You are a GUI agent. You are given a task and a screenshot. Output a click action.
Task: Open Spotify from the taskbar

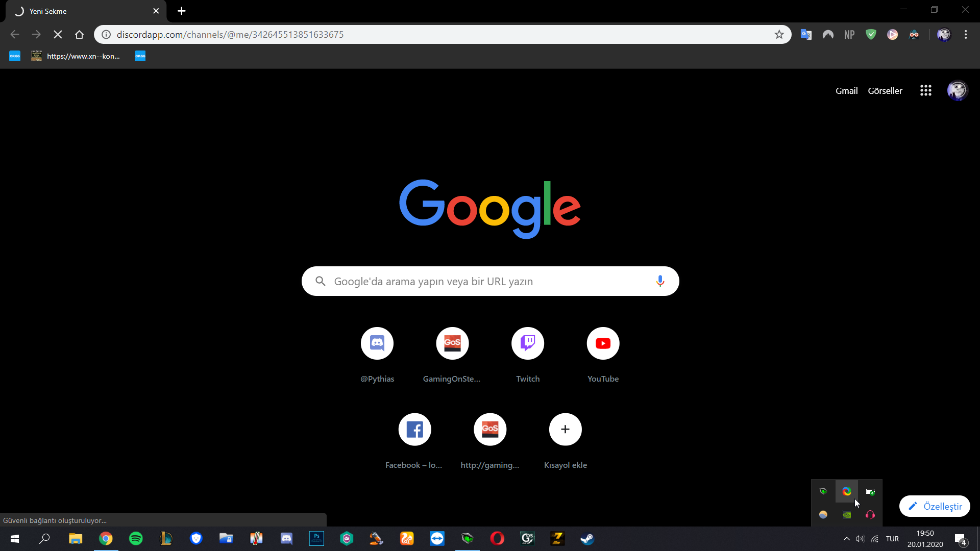136,539
